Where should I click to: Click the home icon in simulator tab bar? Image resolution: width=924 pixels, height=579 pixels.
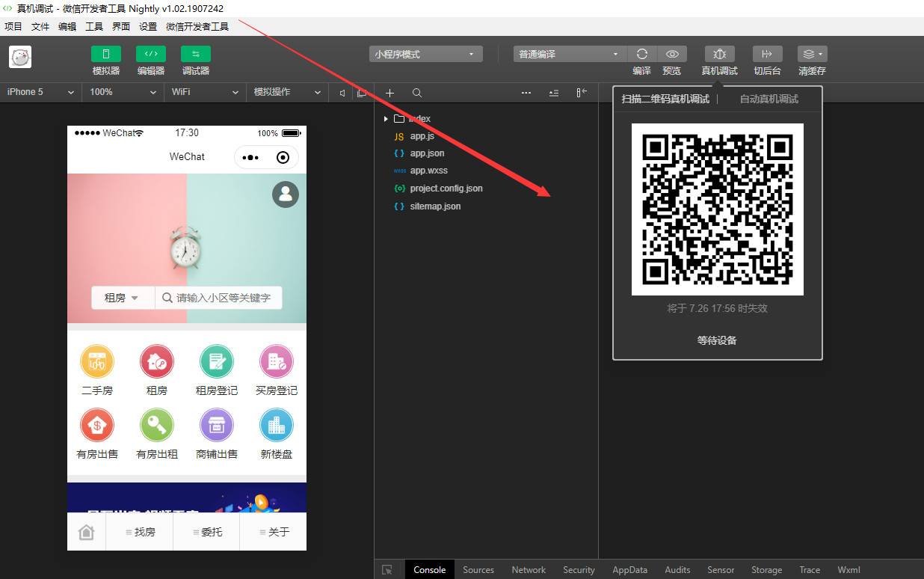87,532
